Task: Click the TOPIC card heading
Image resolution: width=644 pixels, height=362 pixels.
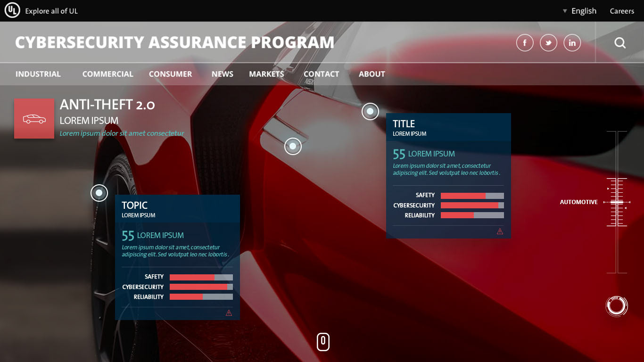Action: click(134, 206)
